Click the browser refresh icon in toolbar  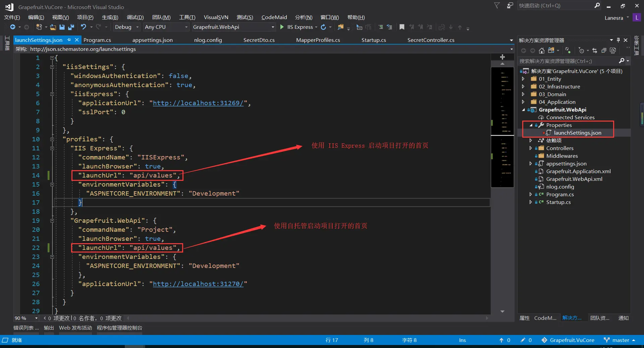pos(323,27)
